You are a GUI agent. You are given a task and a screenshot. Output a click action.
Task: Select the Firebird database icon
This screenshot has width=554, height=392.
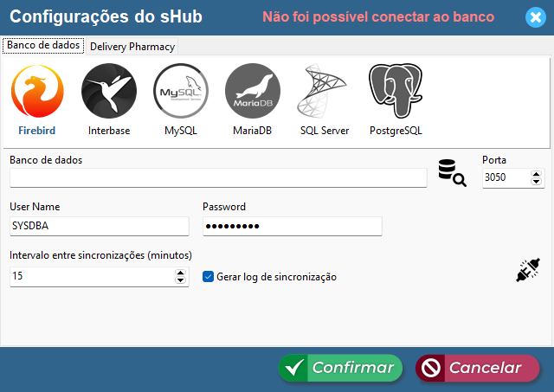[x=37, y=91]
